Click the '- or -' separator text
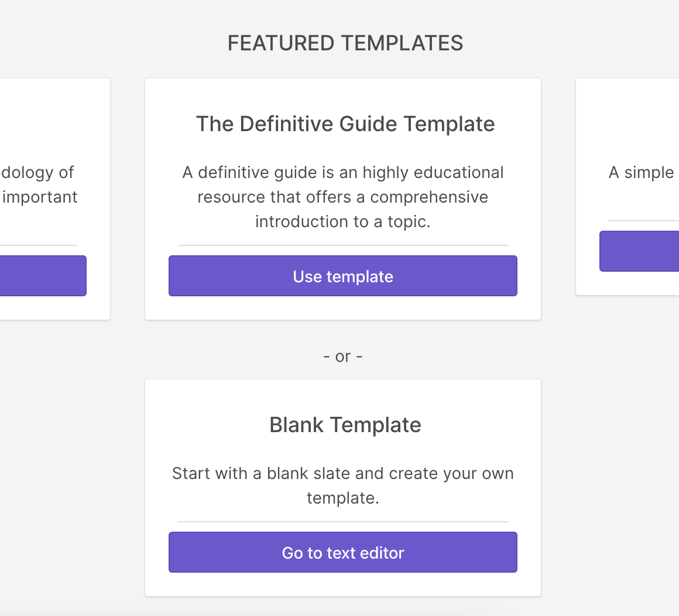This screenshot has width=679, height=616. (343, 357)
